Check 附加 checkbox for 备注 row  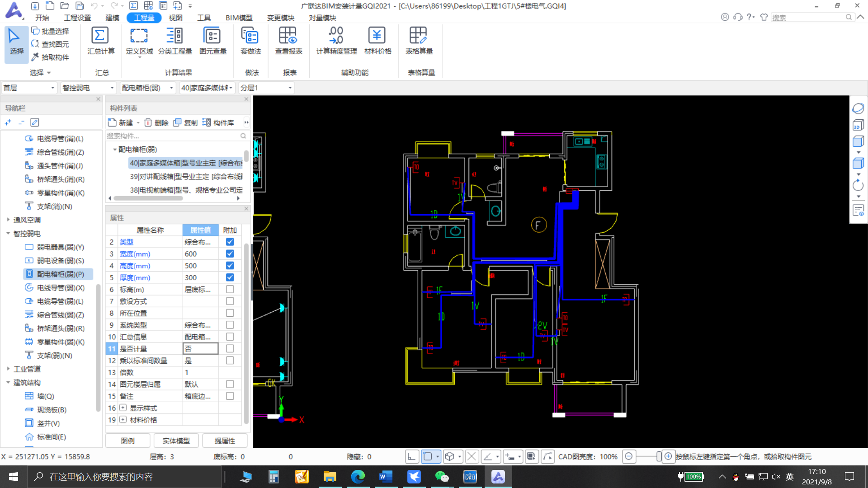click(x=230, y=396)
